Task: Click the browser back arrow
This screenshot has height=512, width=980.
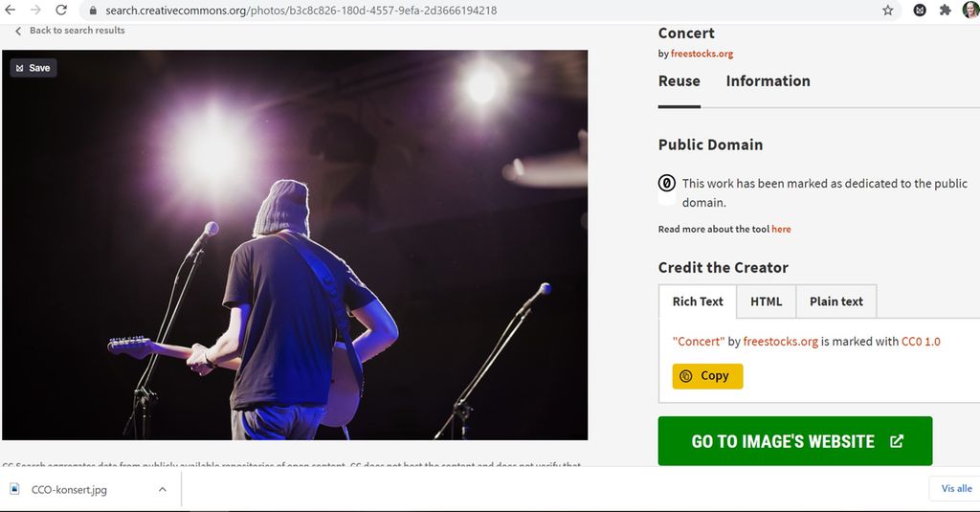Action: 11,10
